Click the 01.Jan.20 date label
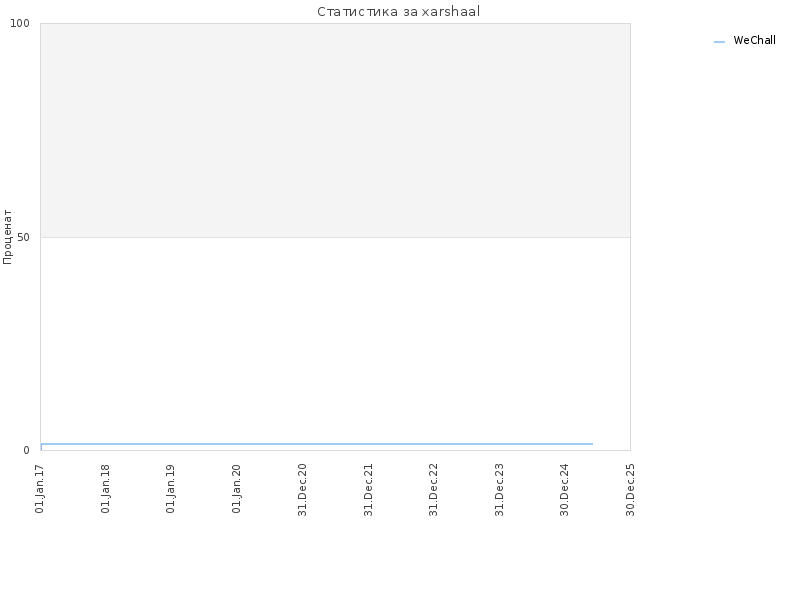800x600 pixels. [x=236, y=489]
